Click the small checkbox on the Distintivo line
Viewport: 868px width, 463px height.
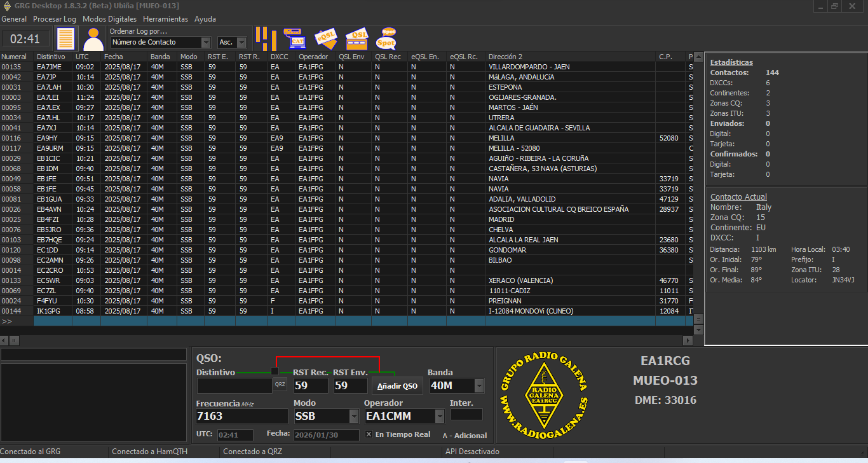[x=275, y=371]
